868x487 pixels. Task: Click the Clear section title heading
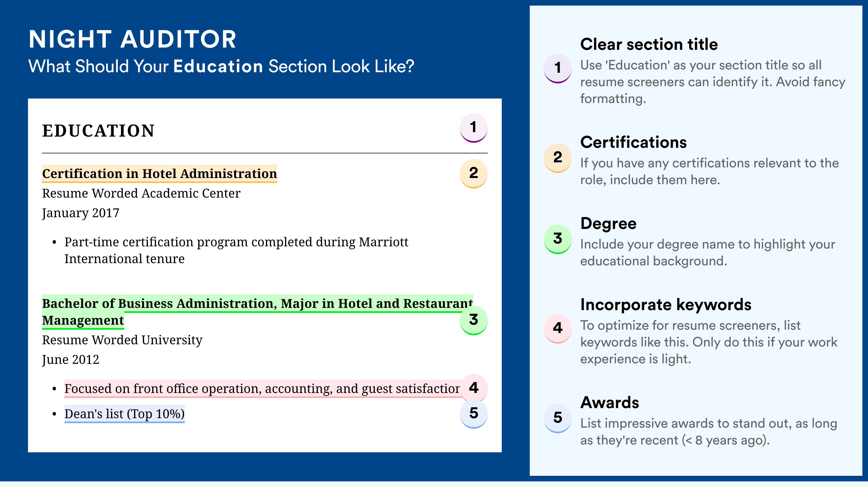649,44
